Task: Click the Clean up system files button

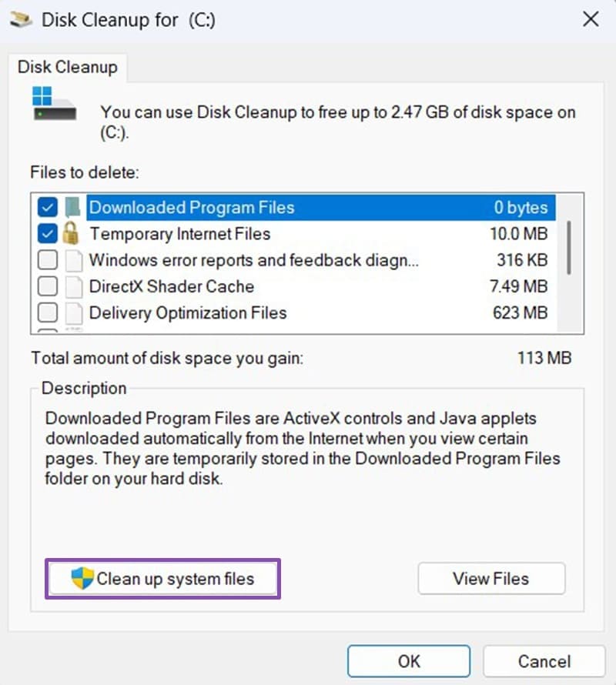Action: tap(162, 578)
